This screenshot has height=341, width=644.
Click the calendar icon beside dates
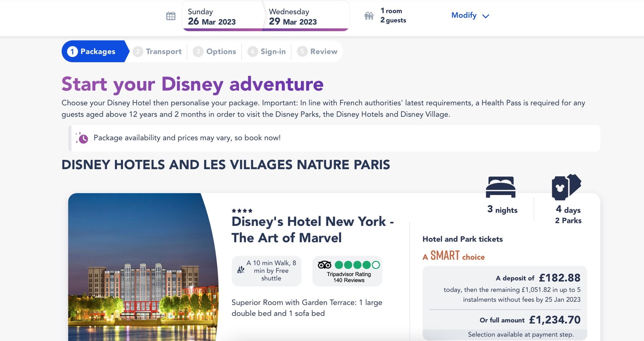point(170,16)
